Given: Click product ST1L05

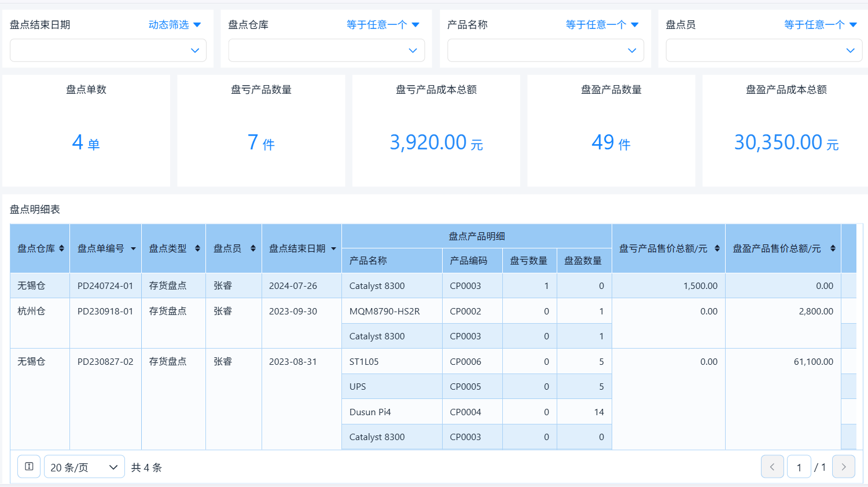Looking at the screenshot, I should [364, 361].
